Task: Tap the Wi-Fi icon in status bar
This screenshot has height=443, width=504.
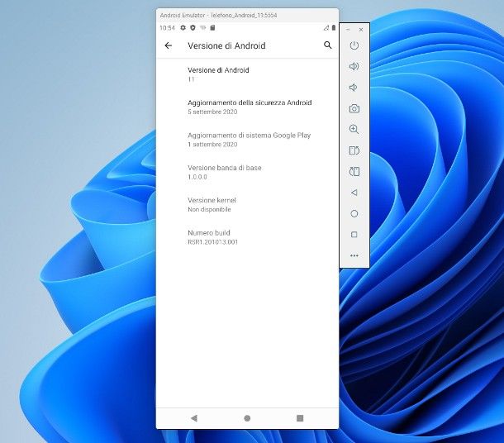Action: click(x=202, y=28)
